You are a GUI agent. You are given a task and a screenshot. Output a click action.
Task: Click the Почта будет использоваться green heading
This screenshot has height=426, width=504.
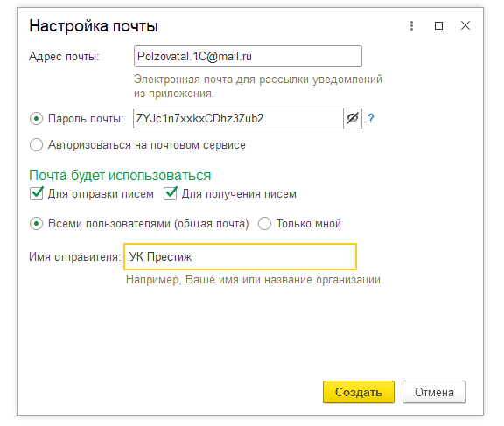[120, 176]
